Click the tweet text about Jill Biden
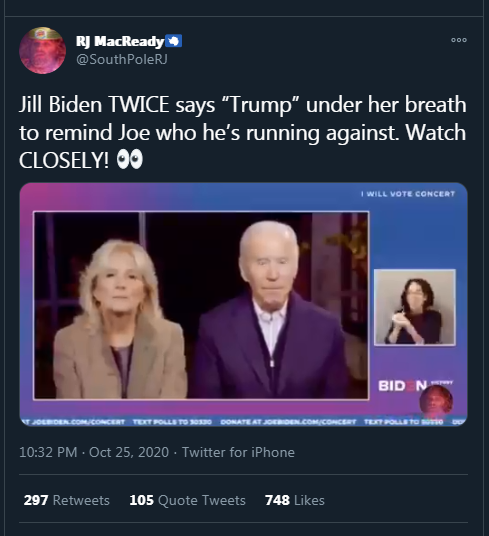Image resolution: width=489 pixels, height=536 pixels. click(x=243, y=132)
